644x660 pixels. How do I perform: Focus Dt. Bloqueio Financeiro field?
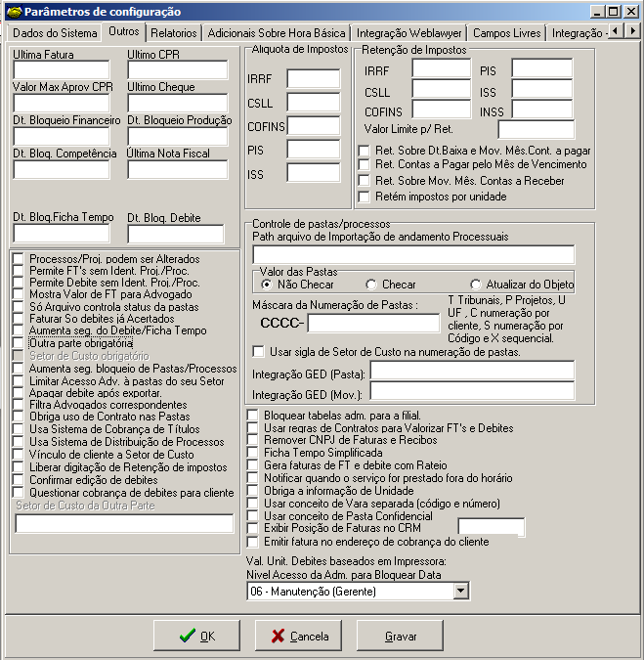tap(62, 136)
